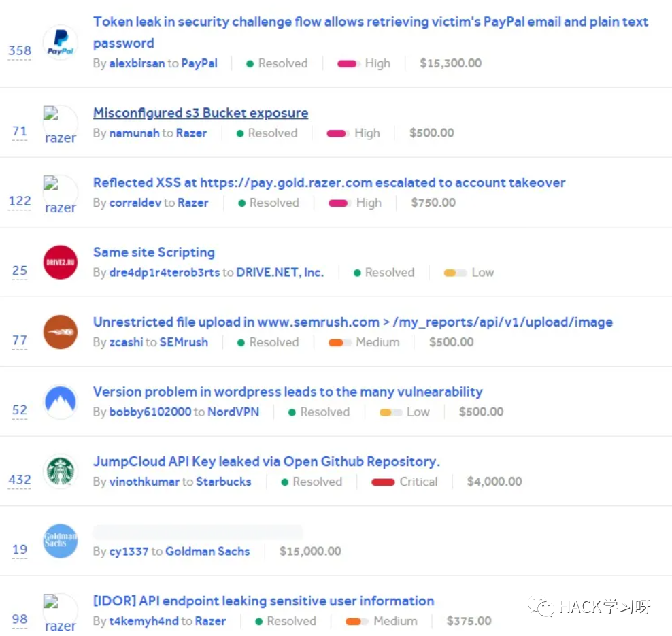This screenshot has width=672, height=636.
Task: Open Razer program link in t4kemyh4nd row
Action: pos(210,622)
